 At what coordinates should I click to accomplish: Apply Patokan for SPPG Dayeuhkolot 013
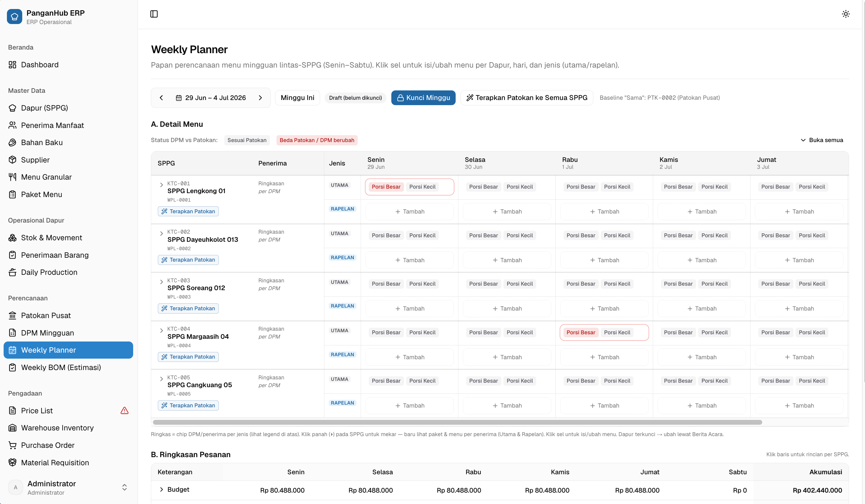coord(188,260)
